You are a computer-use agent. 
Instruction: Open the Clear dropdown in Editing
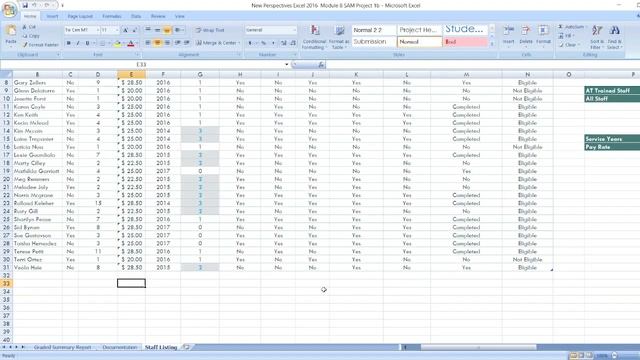pos(568,45)
